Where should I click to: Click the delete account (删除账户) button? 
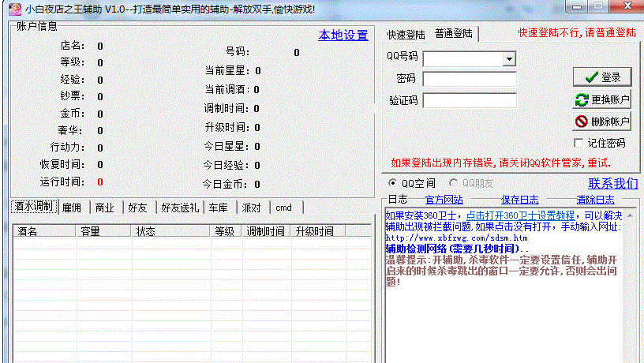click(602, 122)
